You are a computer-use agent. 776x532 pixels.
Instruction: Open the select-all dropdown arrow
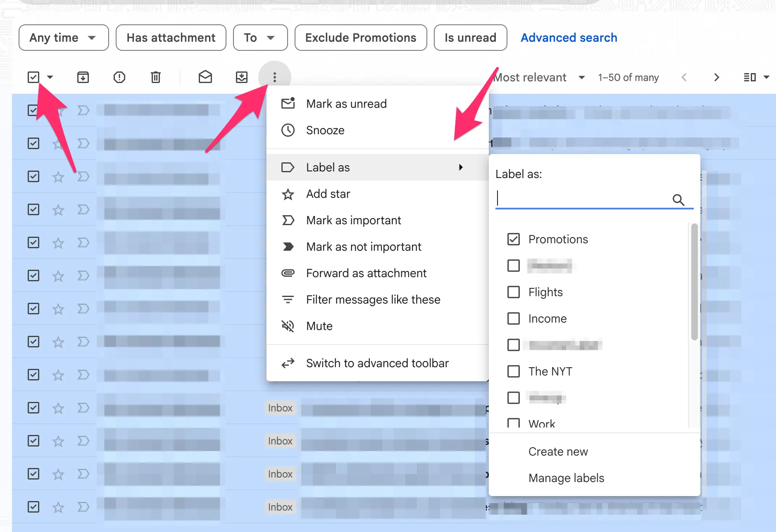[50, 77]
